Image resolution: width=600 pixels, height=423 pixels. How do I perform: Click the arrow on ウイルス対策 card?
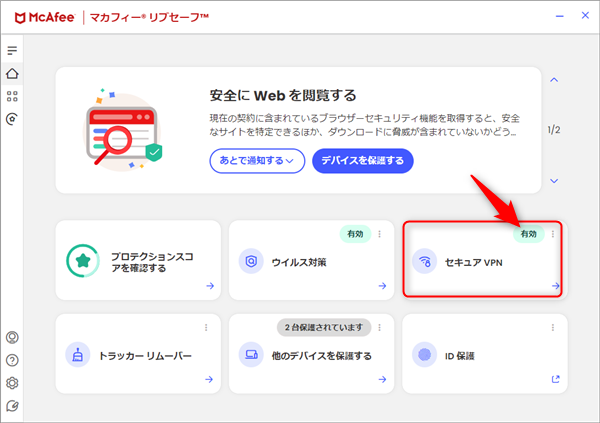pyautogui.click(x=382, y=286)
